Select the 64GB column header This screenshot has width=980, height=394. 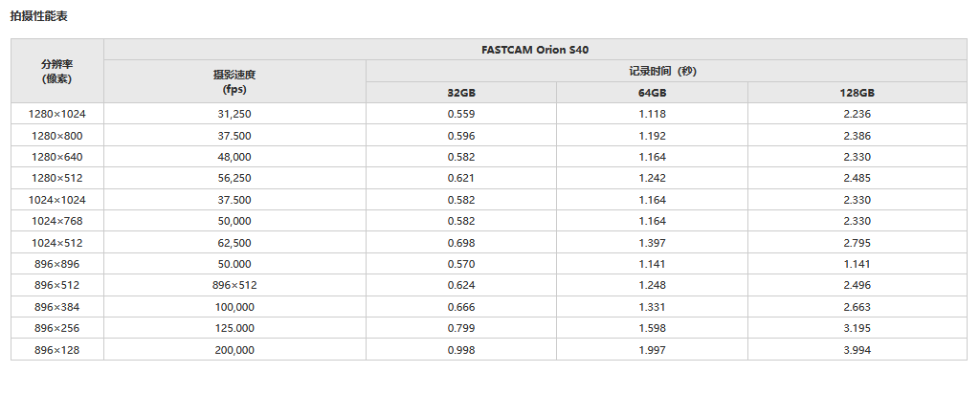(652, 93)
